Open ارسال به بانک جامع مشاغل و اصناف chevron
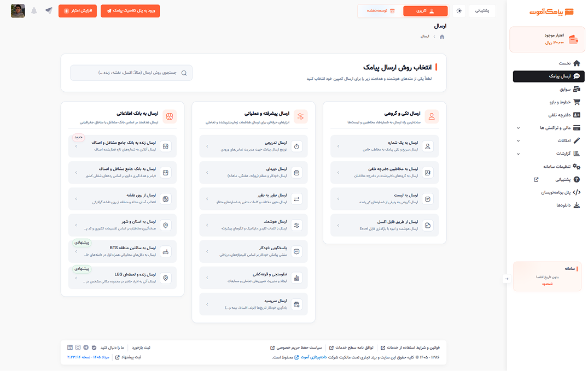 pos(76,173)
